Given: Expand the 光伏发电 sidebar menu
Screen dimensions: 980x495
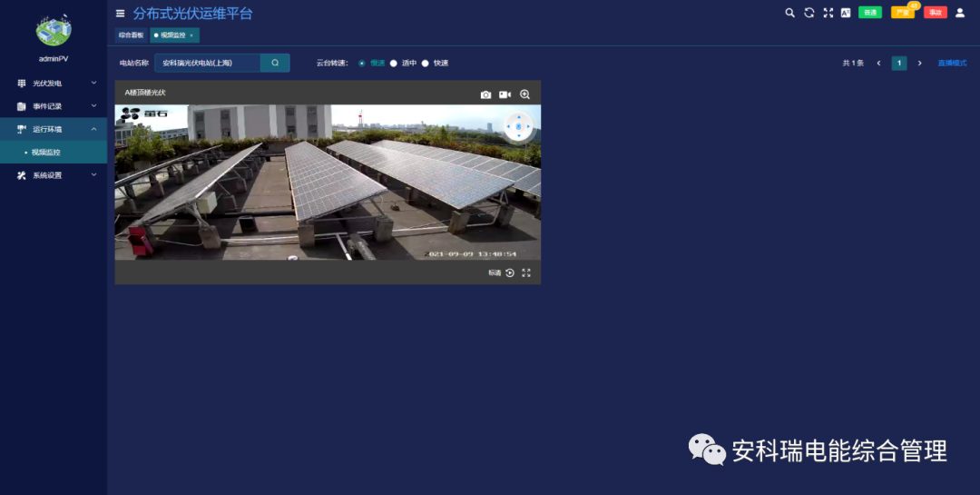Looking at the screenshot, I should pos(54,84).
